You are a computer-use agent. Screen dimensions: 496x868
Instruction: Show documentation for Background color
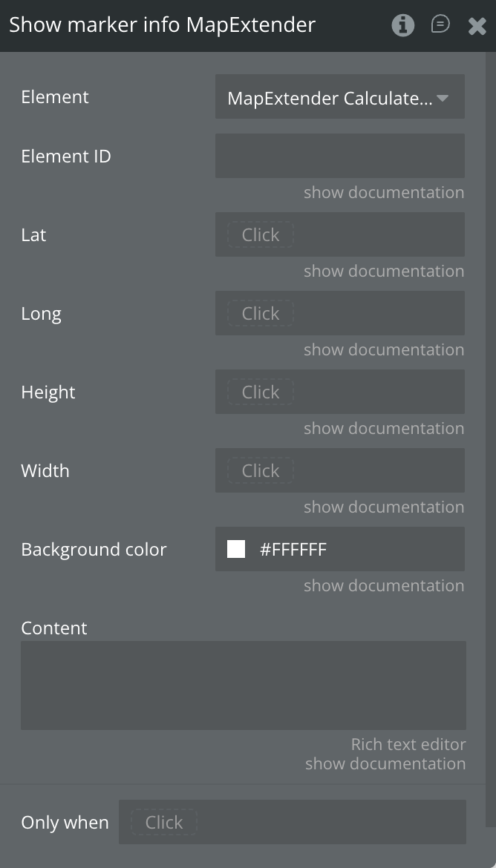click(383, 586)
